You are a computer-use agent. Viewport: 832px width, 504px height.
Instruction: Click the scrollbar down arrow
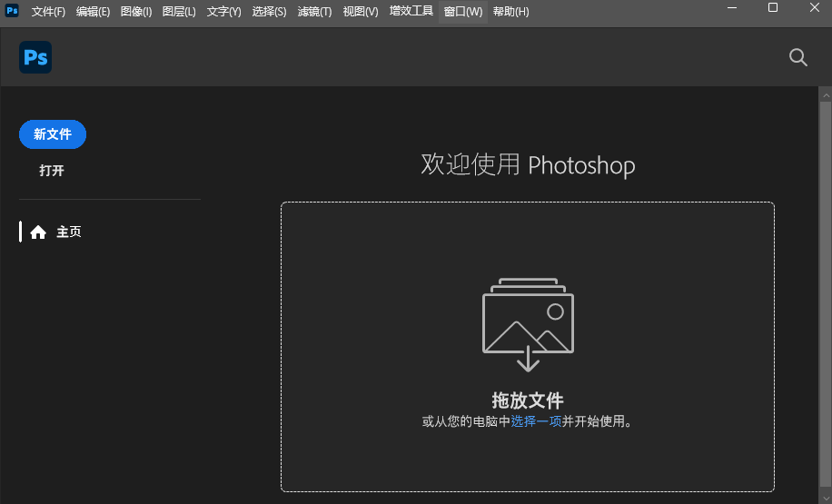[825, 498]
